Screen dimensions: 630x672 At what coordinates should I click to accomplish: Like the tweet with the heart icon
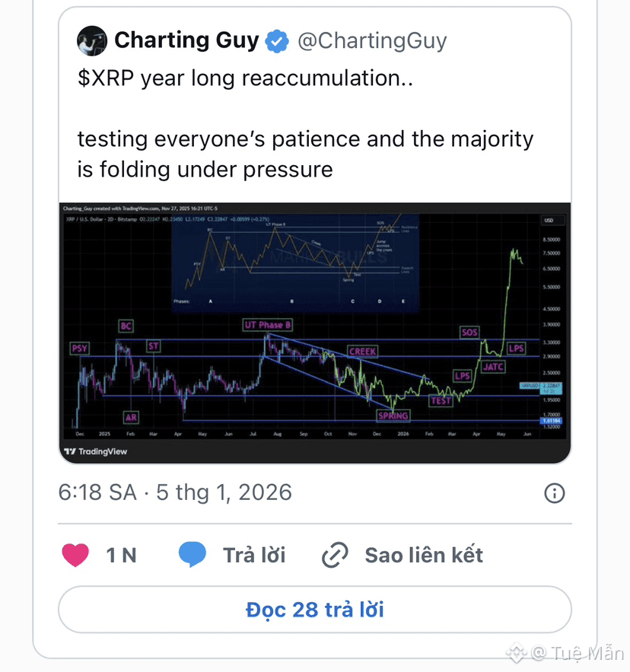75,555
